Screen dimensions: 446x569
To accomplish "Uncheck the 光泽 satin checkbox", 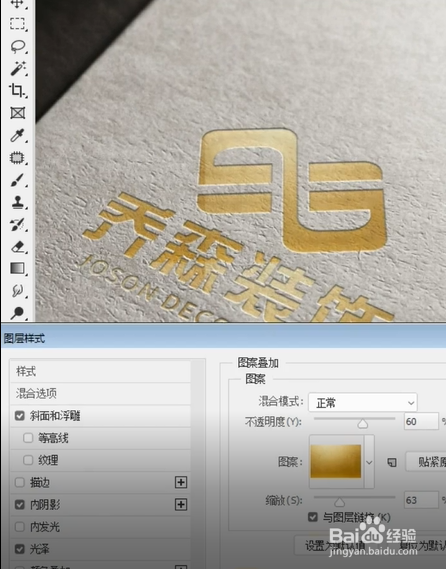I will tap(20, 549).
